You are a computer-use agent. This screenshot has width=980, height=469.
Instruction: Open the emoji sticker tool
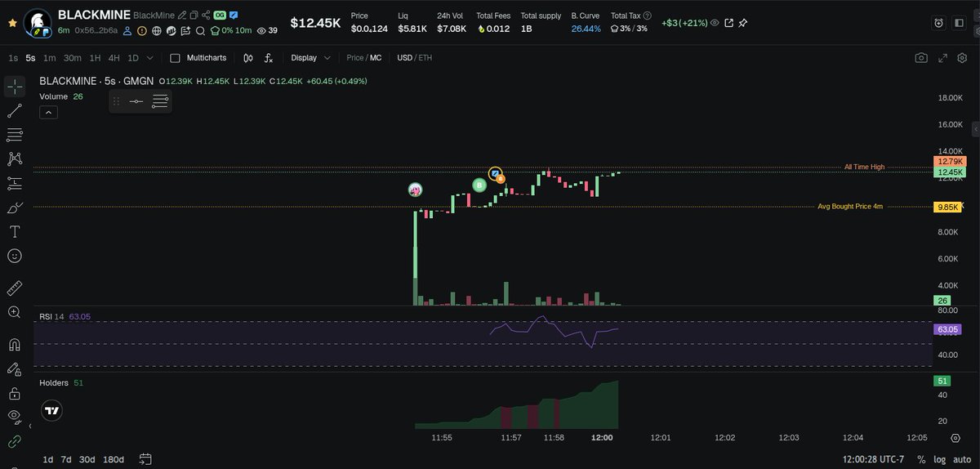point(15,256)
